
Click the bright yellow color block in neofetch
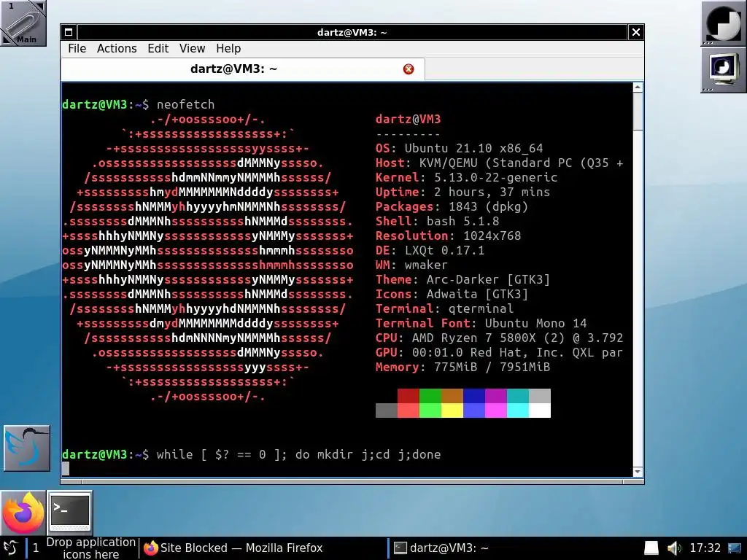(452, 411)
